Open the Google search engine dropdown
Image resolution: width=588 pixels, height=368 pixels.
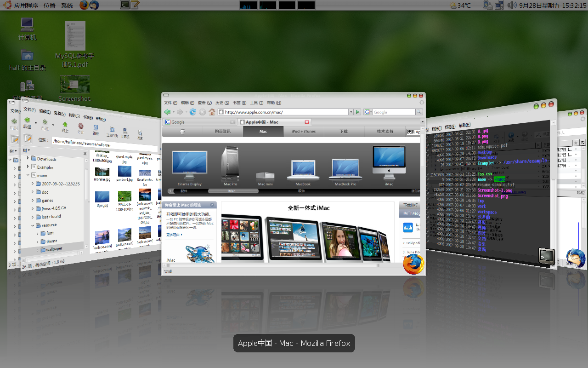click(x=367, y=112)
